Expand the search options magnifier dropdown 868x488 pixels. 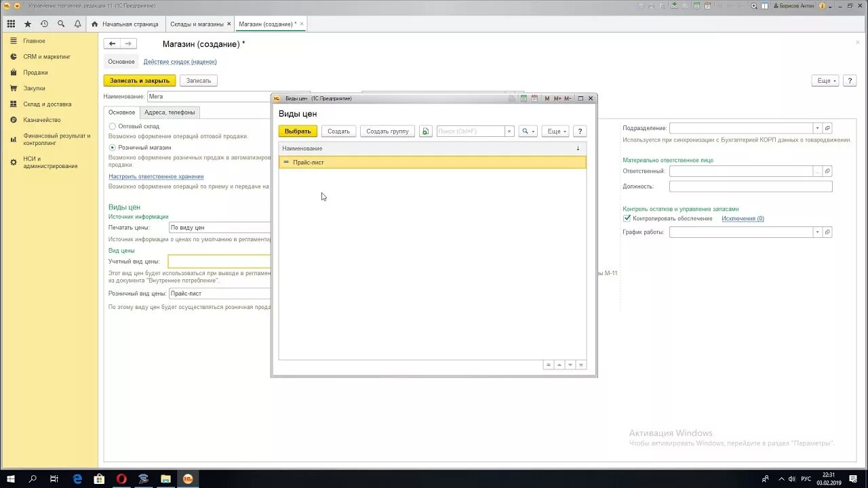coord(528,131)
